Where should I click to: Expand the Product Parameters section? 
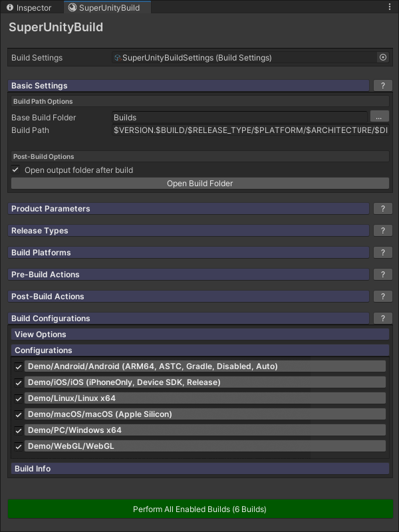click(186, 208)
